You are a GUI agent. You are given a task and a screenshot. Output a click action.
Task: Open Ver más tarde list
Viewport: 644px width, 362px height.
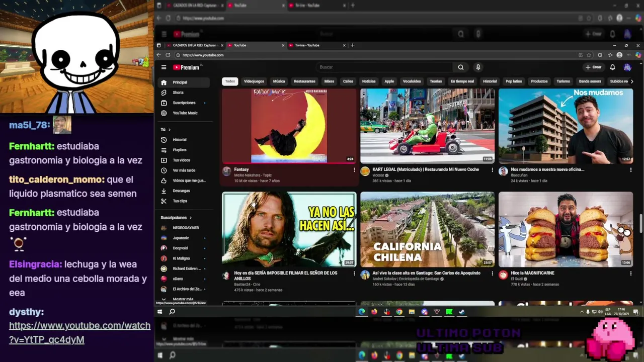click(x=185, y=170)
